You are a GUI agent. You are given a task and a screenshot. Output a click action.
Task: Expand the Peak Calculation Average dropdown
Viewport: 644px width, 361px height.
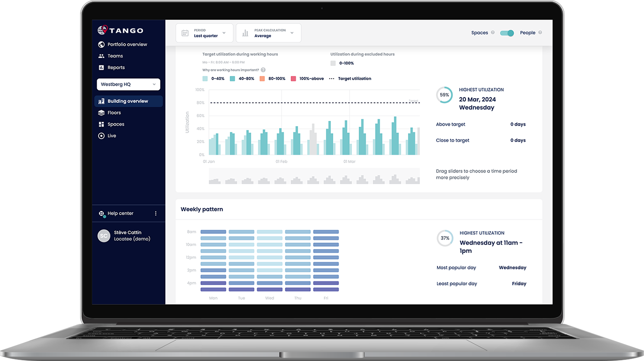pyautogui.click(x=269, y=33)
